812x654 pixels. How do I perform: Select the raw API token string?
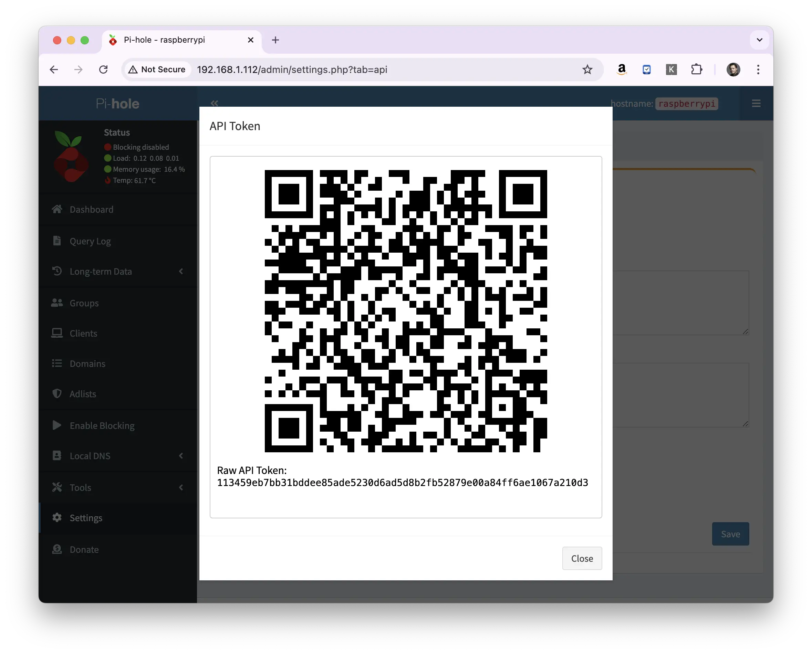403,483
